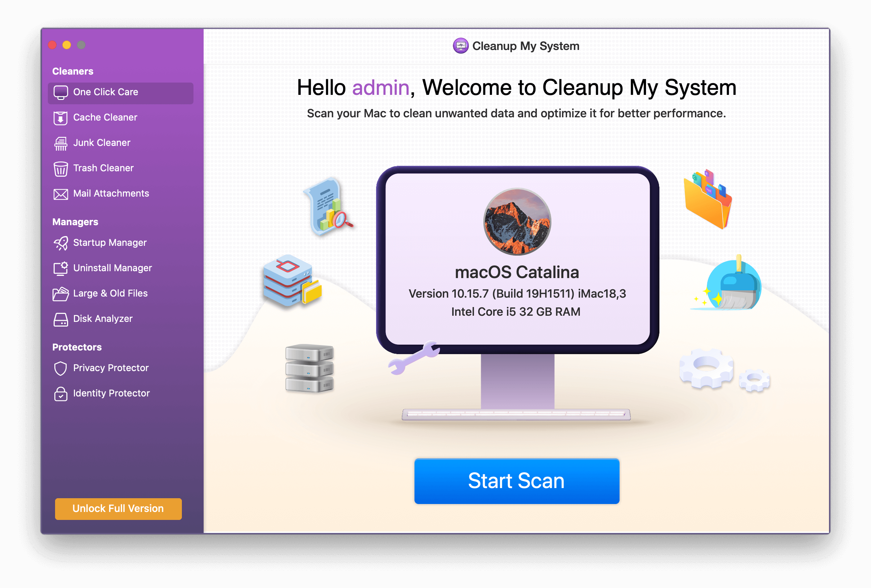
Task: Expand the Protectors section sidebar
Action: click(x=74, y=346)
